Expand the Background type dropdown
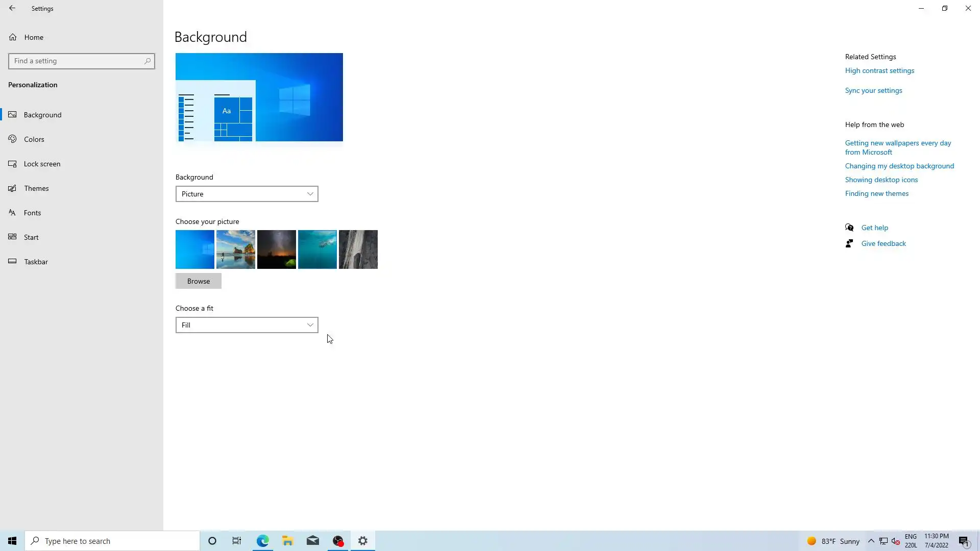Image resolution: width=980 pixels, height=551 pixels. tap(247, 194)
